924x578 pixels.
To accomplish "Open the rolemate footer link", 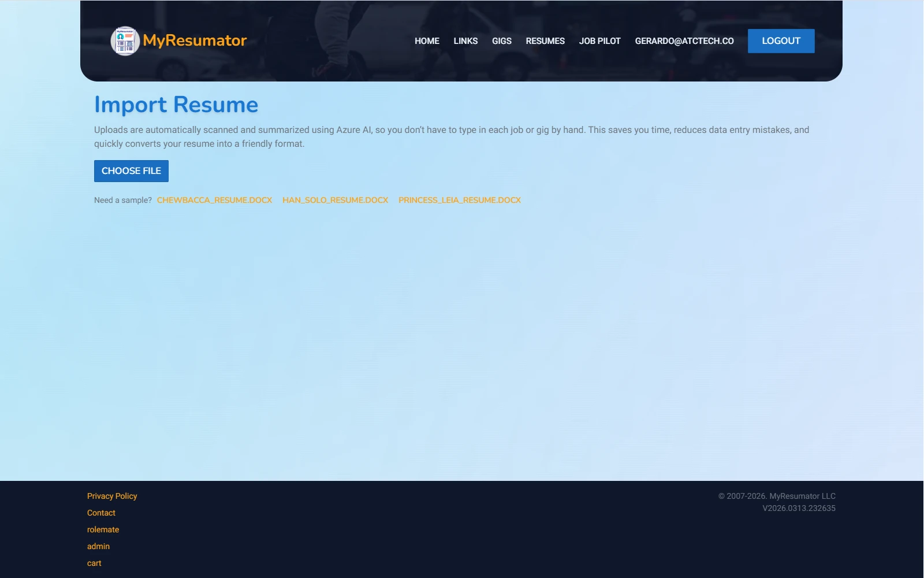I will [x=103, y=529].
